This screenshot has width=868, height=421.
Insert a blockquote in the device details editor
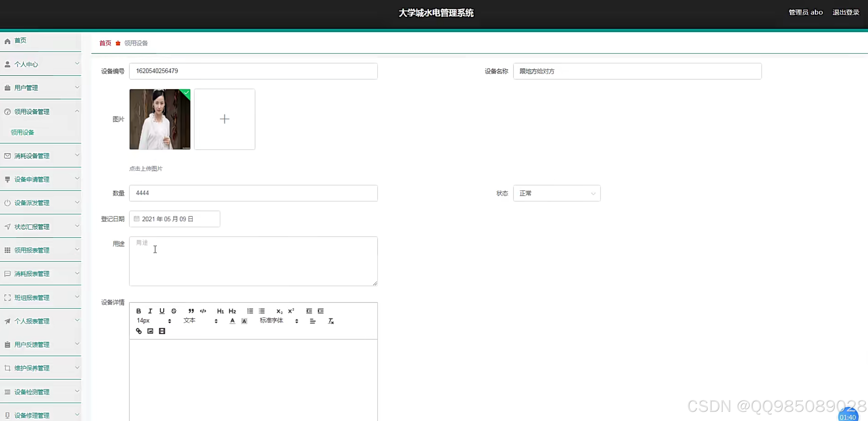[191, 311]
